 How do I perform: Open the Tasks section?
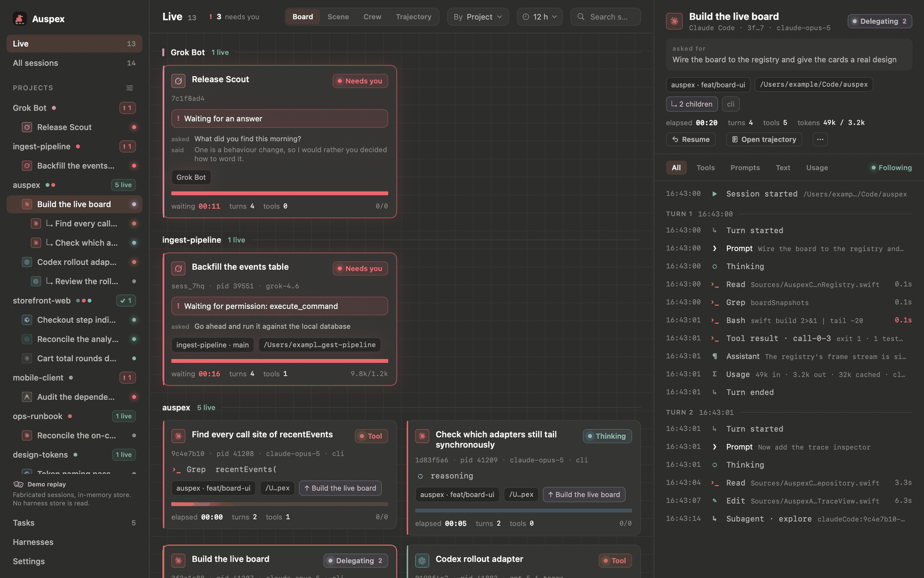coord(74,523)
